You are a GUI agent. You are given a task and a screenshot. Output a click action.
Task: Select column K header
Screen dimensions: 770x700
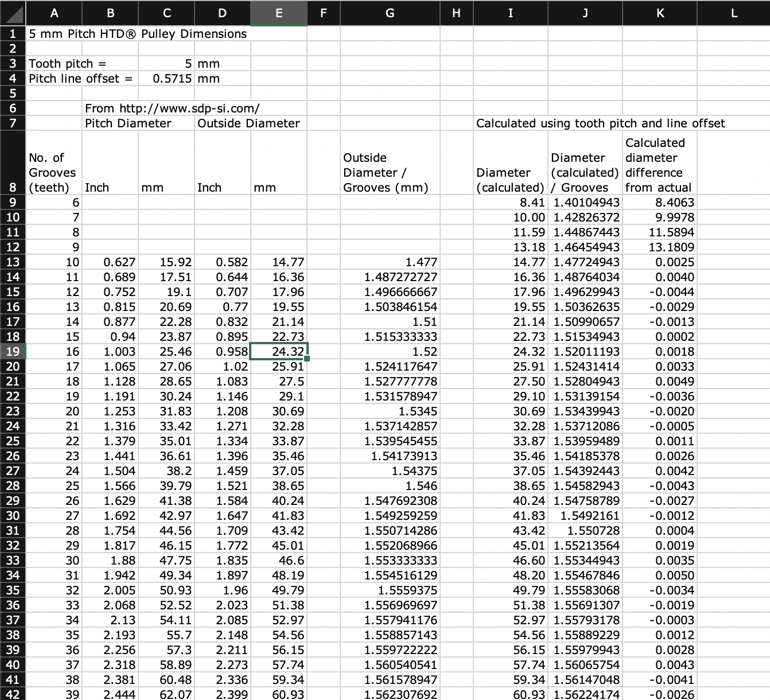(x=660, y=13)
